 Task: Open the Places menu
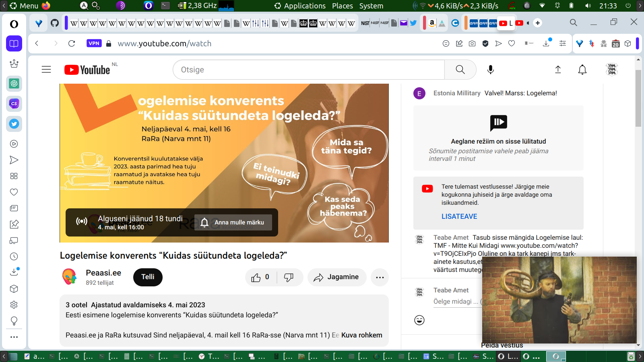tap(342, 6)
